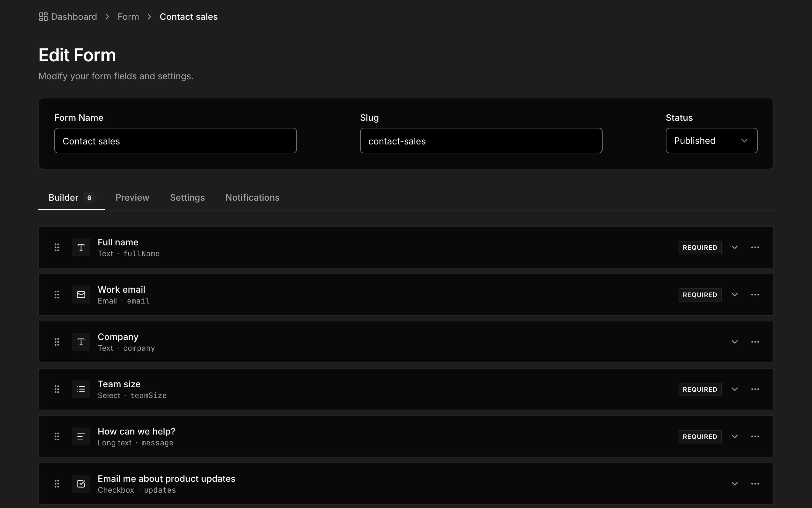The image size is (812, 508).
Task: Select the Work email field title
Action: [x=122, y=289]
